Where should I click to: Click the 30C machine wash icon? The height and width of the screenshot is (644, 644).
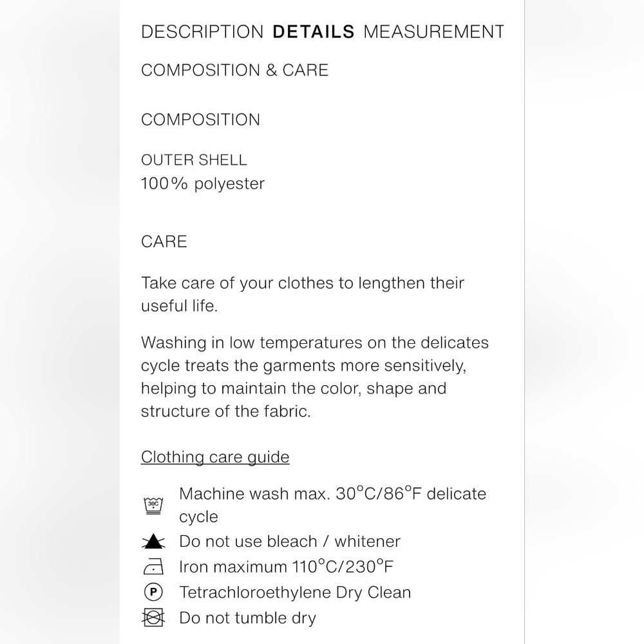(x=153, y=505)
